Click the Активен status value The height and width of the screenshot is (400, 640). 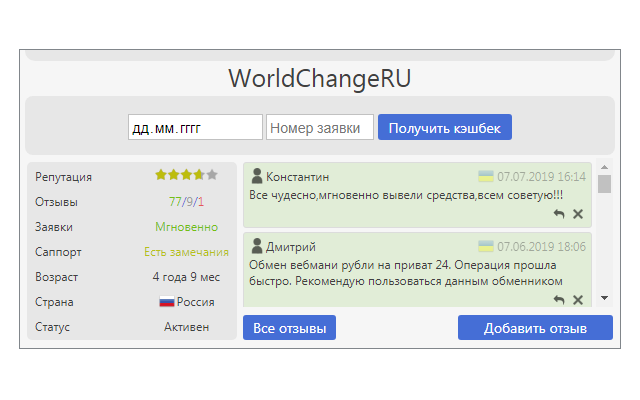(x=187, y=327)
